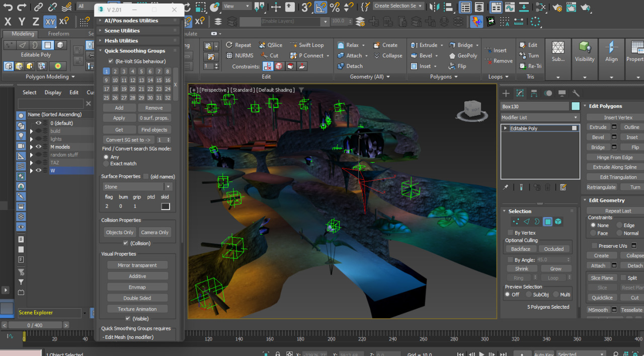
Task: Toggle the Collision checkbox
Action: pyautogui.click(x=126, y=243)
